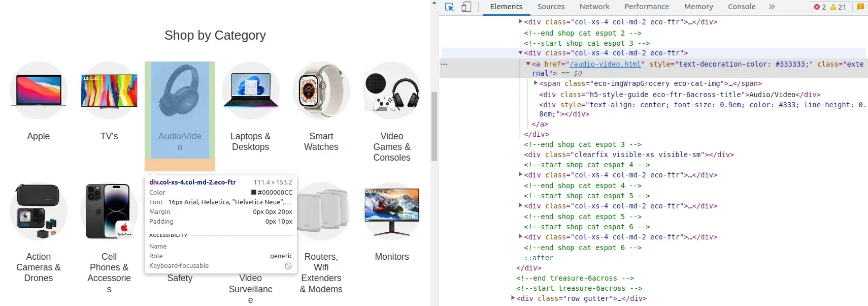Click the LG UltraGear monitor image
Image resolution: width=868 pixels, height=306 pixels.
pos(392,211)
